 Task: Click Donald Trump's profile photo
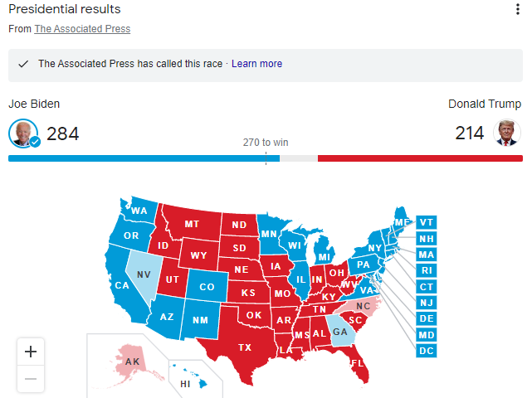(507, 133)
